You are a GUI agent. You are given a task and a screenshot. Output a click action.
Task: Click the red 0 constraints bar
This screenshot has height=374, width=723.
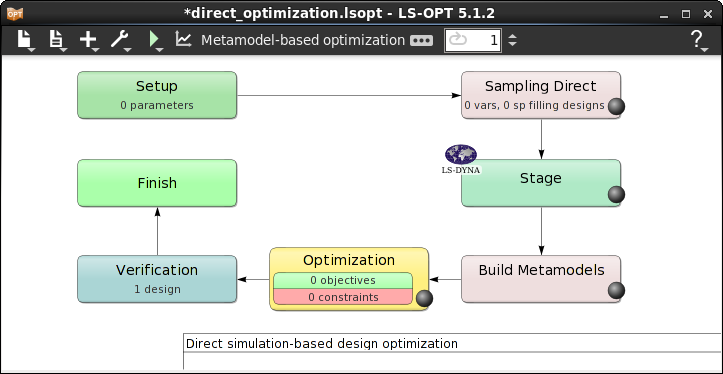point(343,297)
